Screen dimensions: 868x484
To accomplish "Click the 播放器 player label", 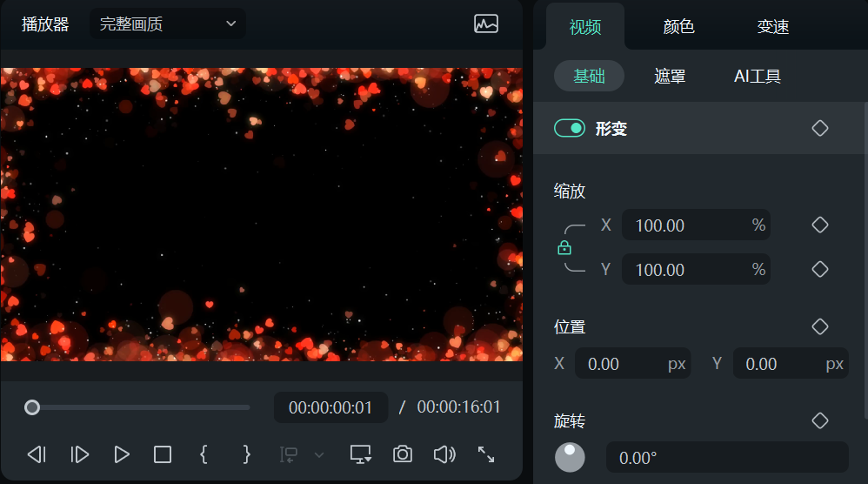I will (x=45, y=24).
